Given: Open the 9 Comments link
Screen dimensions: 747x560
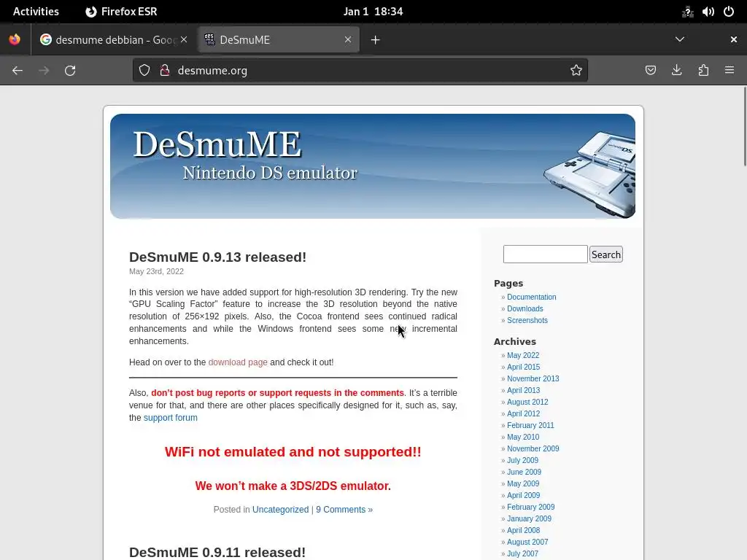Looking at the screenshot, I should click(x=344, y=510).
